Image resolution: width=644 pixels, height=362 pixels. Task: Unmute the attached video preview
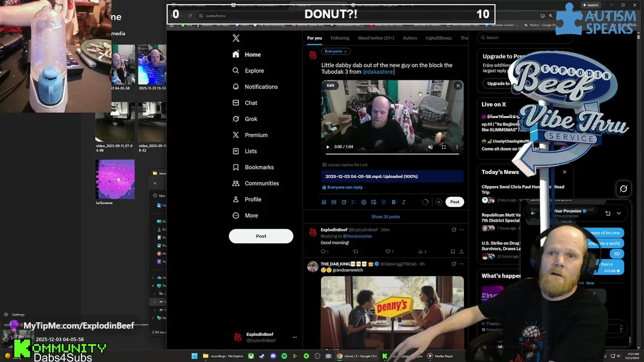coord(430,147)
